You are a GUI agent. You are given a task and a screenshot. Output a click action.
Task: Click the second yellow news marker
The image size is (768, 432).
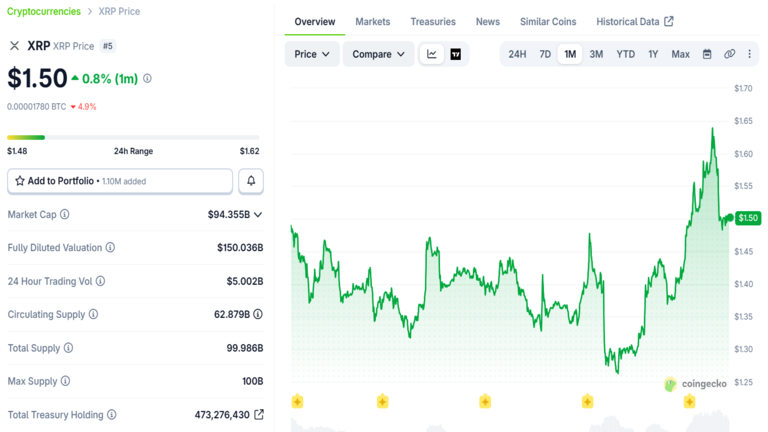tap(383, 402)
